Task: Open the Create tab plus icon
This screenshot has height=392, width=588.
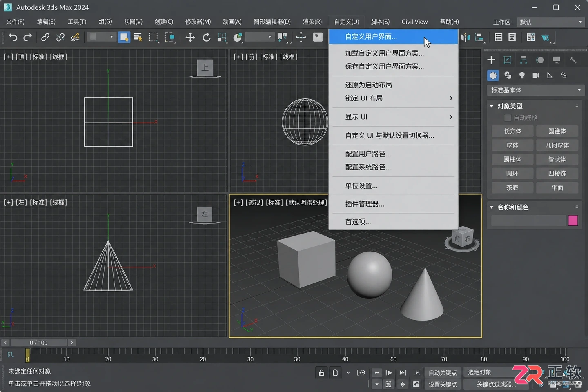Action: (491, 60)
